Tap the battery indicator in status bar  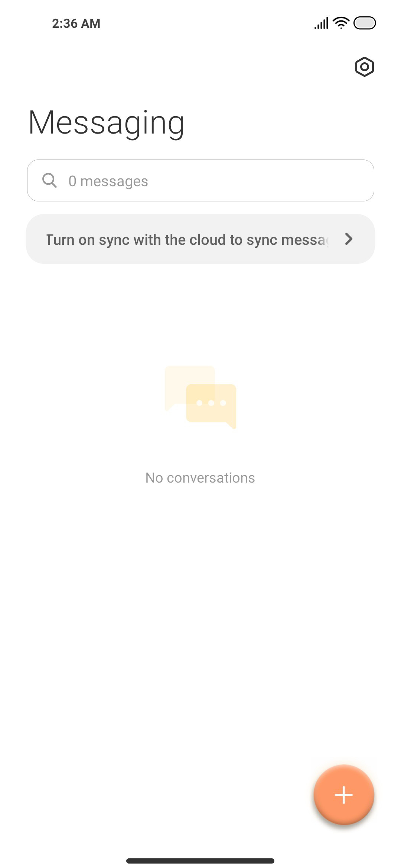click(365, 23)
